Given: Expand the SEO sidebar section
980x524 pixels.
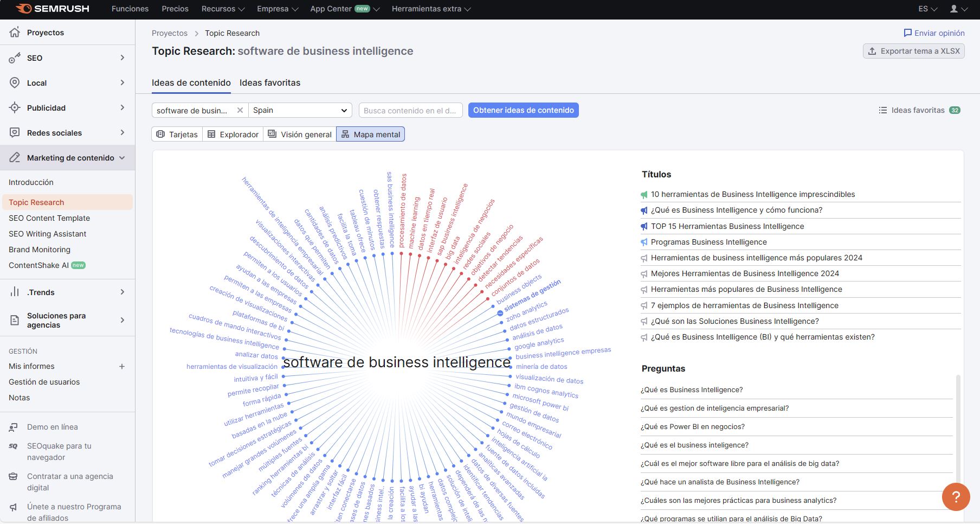Looking at the screenshot, I should pos(122,57).
